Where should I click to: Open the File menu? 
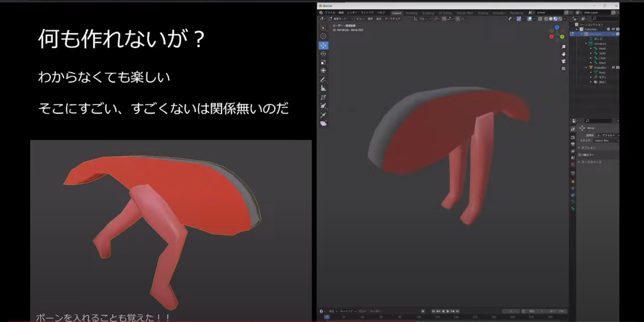(x=330, y=12)
